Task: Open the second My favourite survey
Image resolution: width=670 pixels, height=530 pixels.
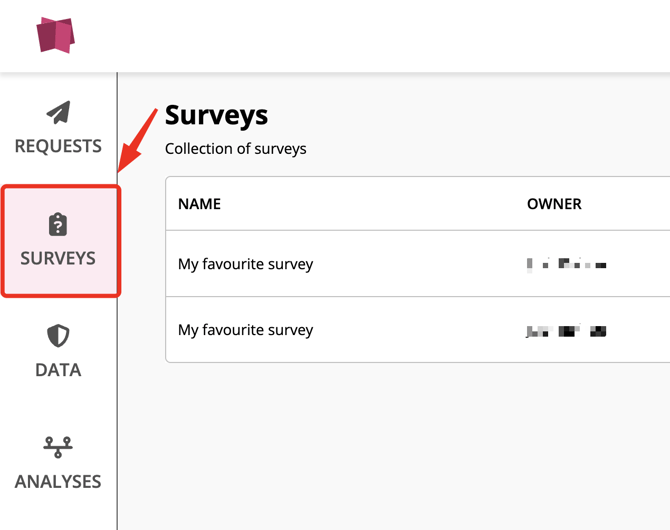Action: pyautogui.click(x=246, y=330)
